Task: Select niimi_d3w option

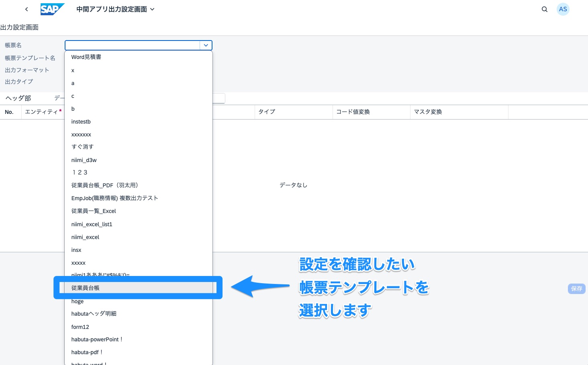Action: [139, 160]
